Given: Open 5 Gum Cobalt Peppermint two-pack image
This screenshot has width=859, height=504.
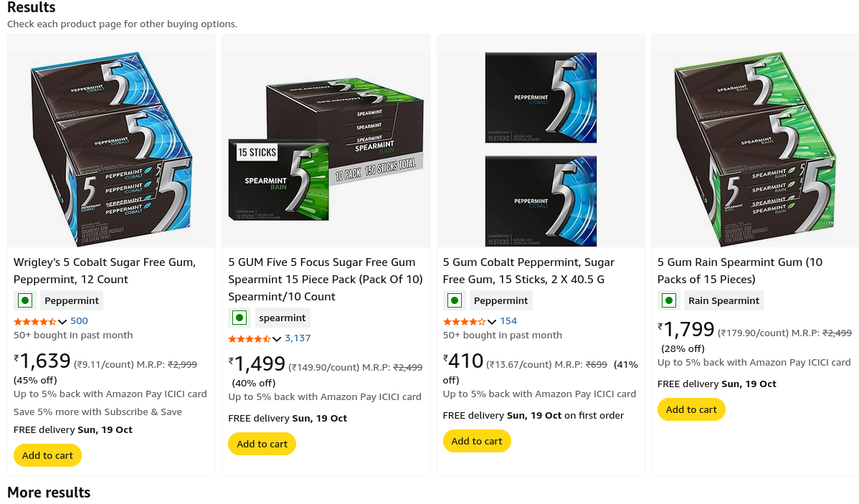Looking at the screenshot, I should point(541,141).
